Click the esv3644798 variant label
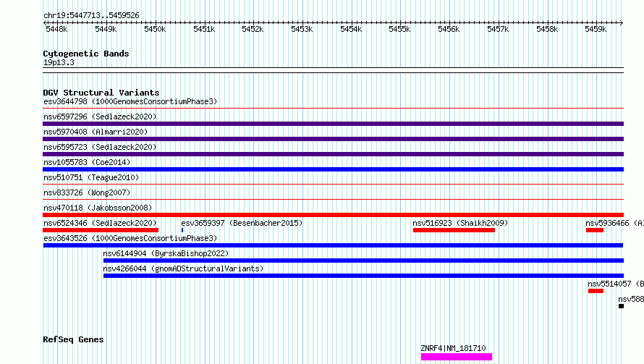The height and width of the screenshot is (364, 644). (x=130, y=101)
